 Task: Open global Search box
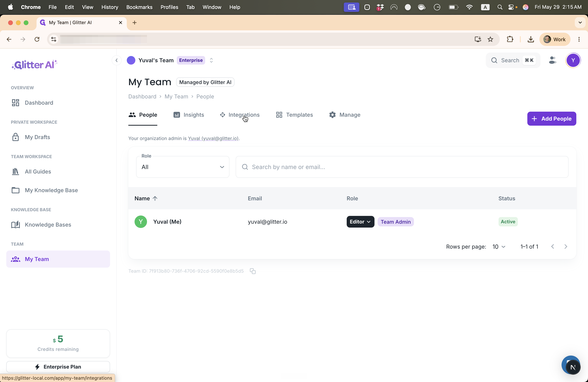[x=513, y=60]
